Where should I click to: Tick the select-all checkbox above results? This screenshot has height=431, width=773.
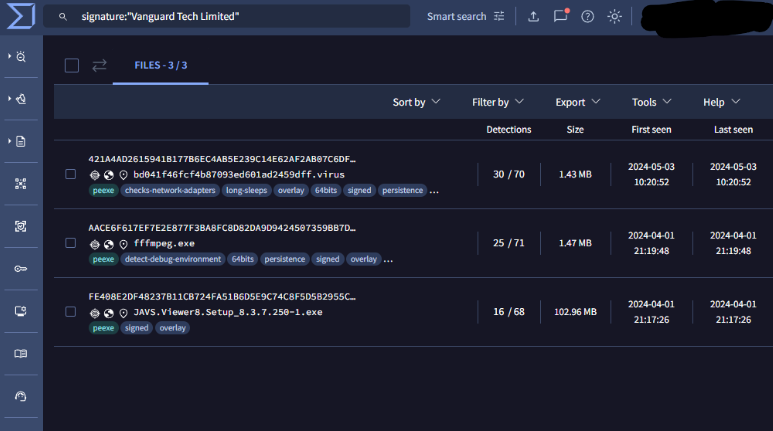[72, 66]
